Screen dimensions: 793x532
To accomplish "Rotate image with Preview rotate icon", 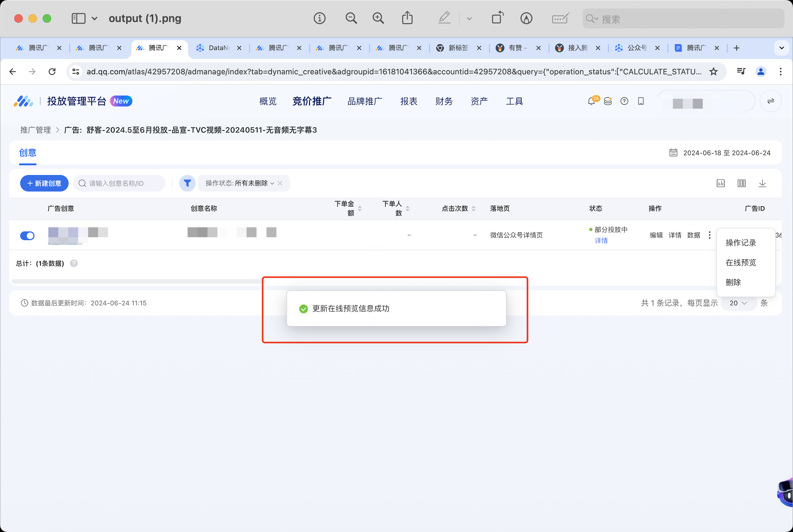I will 498,18.
